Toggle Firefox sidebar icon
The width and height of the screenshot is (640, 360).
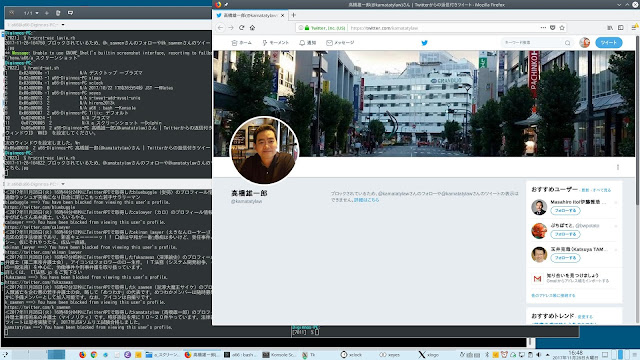tap(621, 28)
